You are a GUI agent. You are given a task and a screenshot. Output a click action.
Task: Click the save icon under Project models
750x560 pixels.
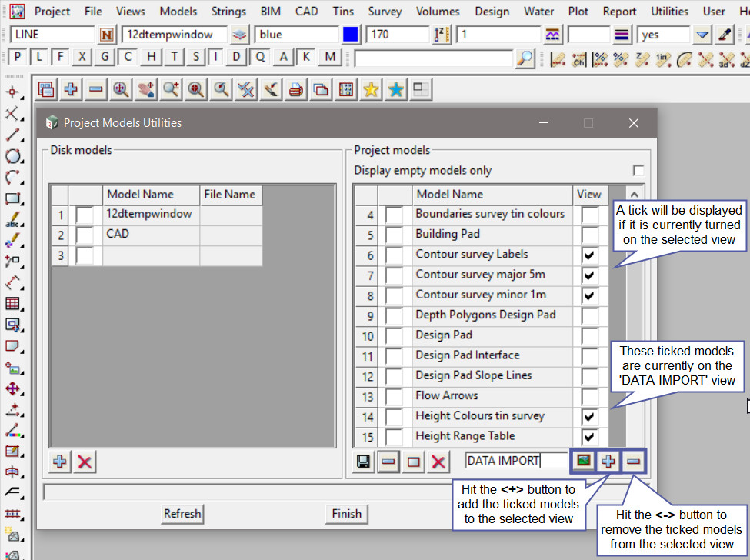coord(364,462)
